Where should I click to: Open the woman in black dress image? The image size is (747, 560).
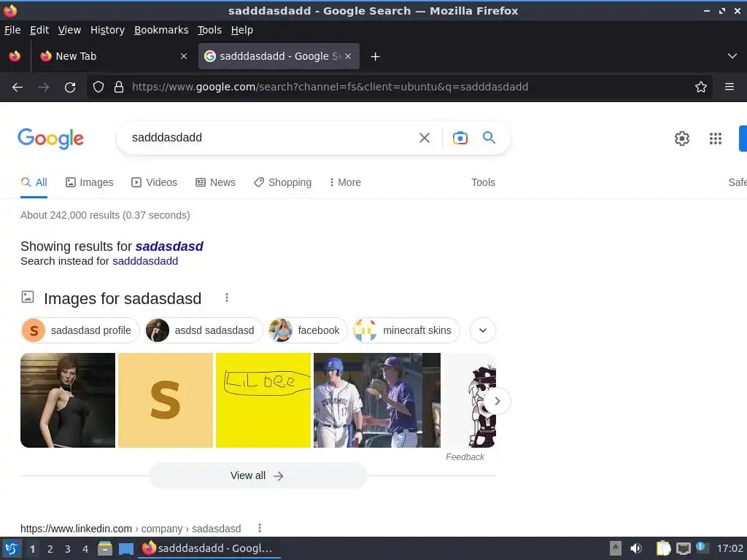point(68,400)
